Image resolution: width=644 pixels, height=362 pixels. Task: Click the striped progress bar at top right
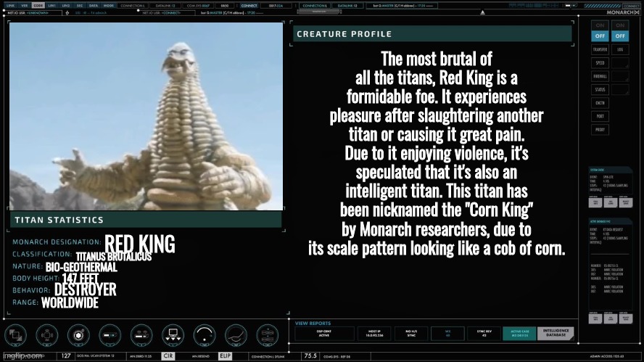click(x=603, y=6)
